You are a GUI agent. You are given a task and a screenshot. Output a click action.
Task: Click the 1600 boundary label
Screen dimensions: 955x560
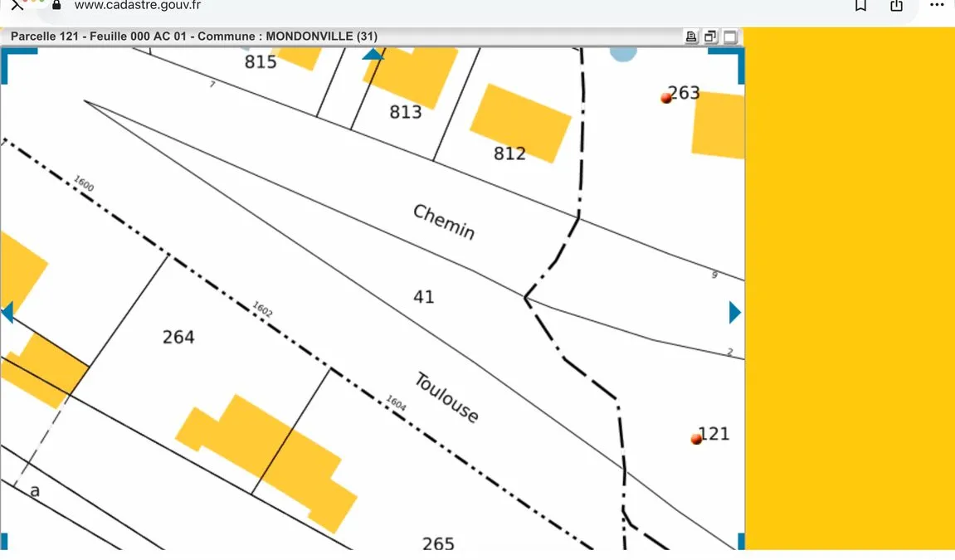(x=84, y=183)
